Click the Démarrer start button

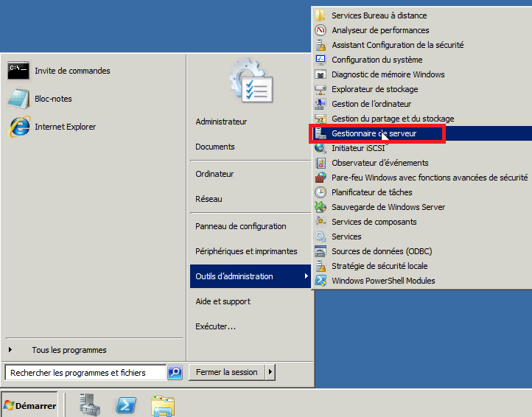click(x=30, y=405)
